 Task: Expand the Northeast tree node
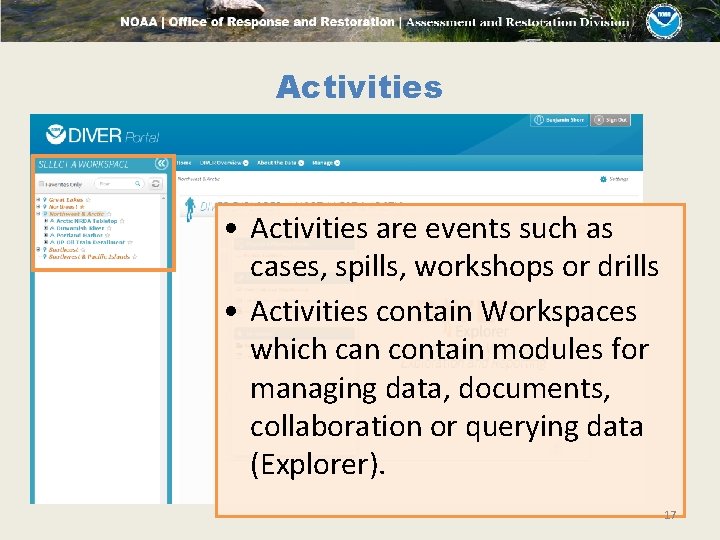39,207
